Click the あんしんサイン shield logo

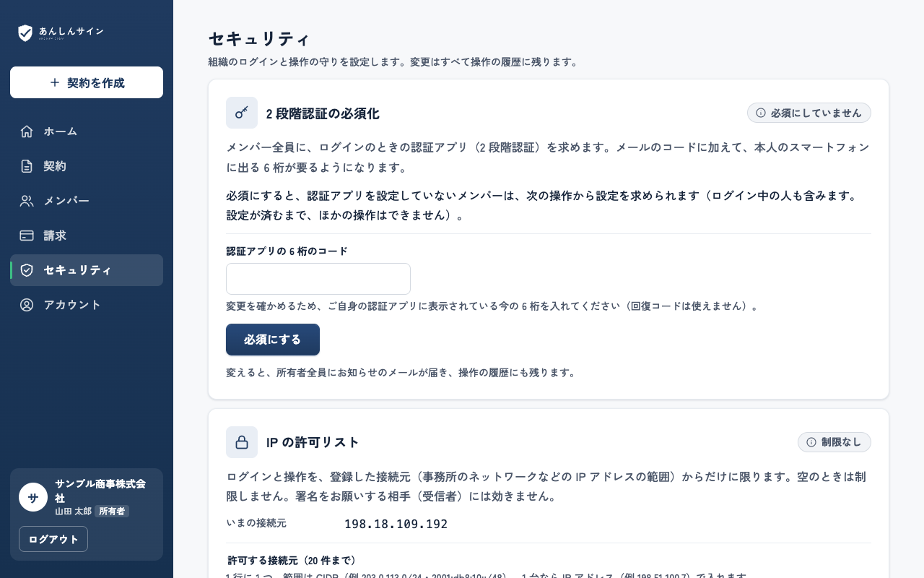click(x=25, y=33)
